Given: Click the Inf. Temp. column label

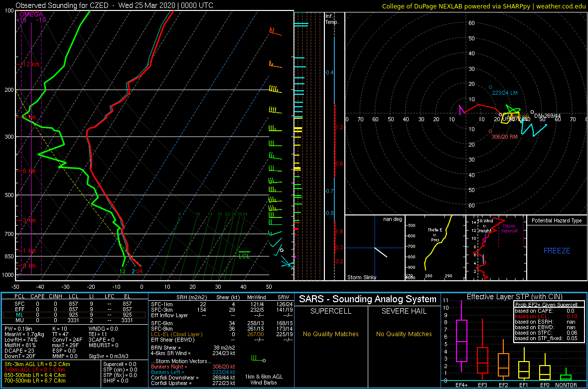Looking at the screenshot, I should coord(332,19).
